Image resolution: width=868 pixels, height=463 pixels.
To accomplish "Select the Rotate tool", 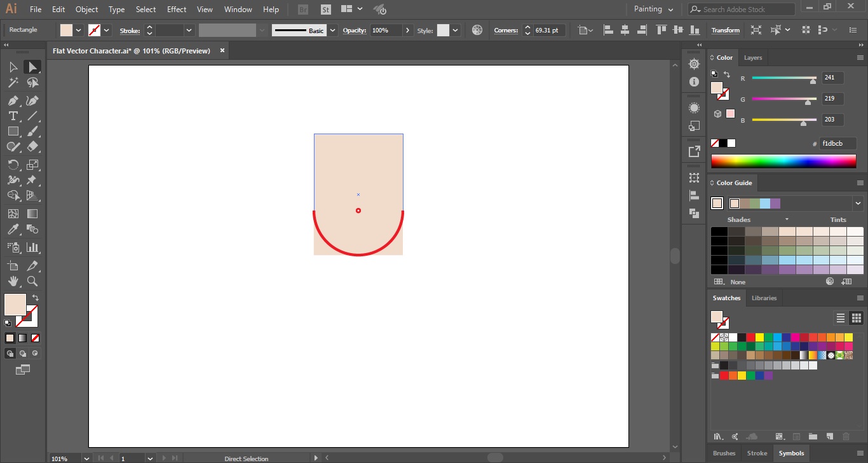I will click(x=13, y=164).
